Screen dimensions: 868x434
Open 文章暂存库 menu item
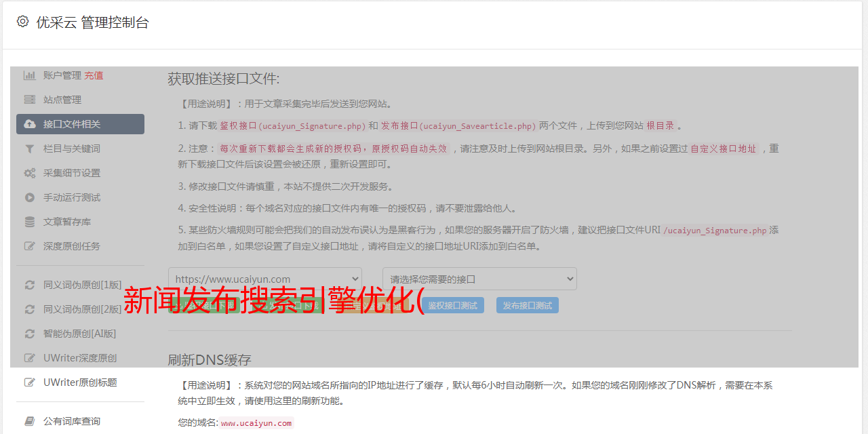tap(67, 222)
